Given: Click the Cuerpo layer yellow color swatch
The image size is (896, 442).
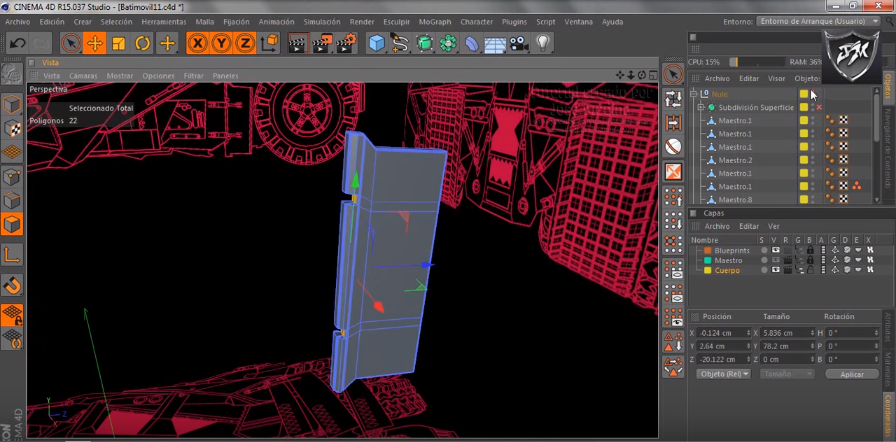Looking at the screenshot, I should click(707, 270).
